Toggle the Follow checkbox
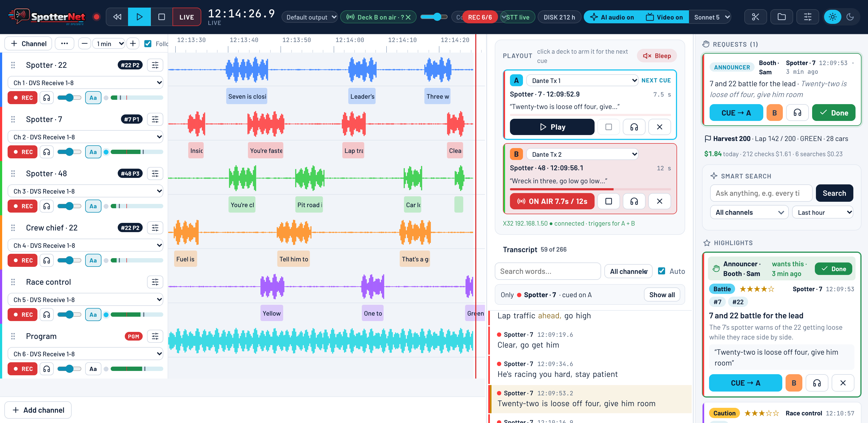 [148, 43]
